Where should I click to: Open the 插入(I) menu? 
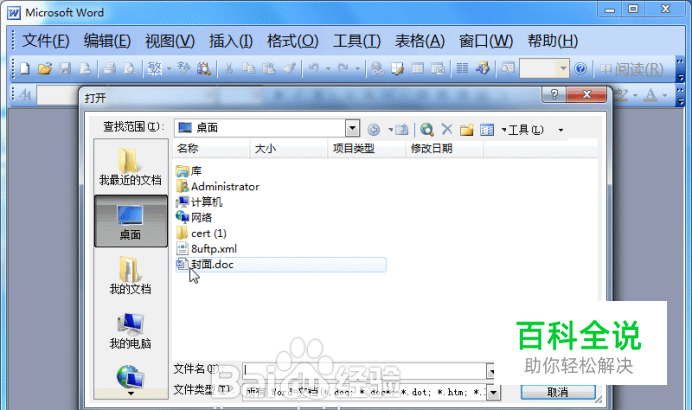(231, 41)
